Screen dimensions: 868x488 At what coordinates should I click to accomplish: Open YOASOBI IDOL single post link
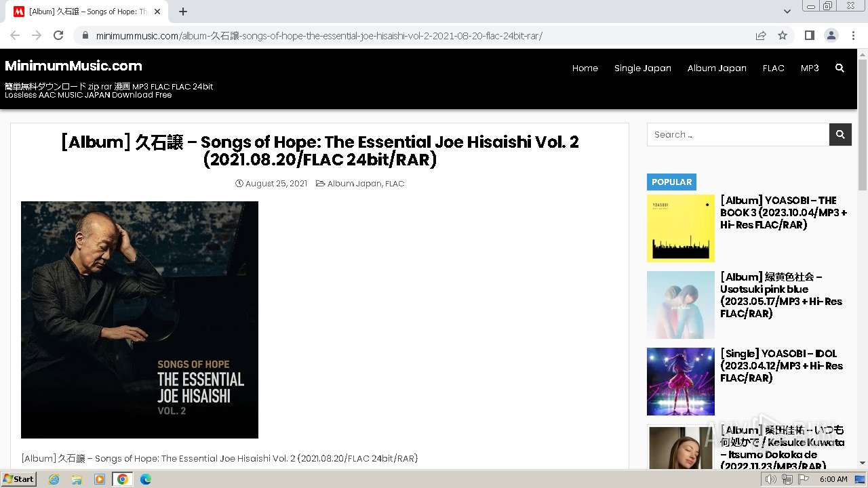click(781, 366)
